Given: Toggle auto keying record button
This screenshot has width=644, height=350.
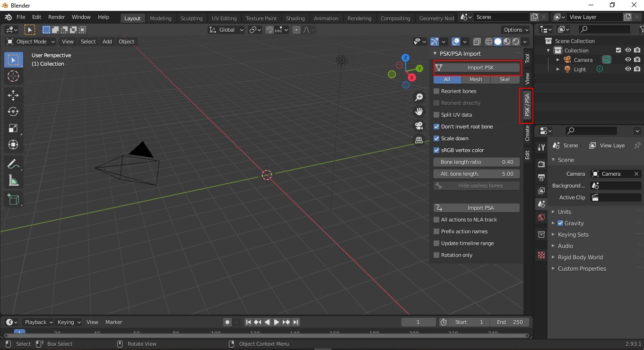Looking at the screenshot, I should click(227, 322).
